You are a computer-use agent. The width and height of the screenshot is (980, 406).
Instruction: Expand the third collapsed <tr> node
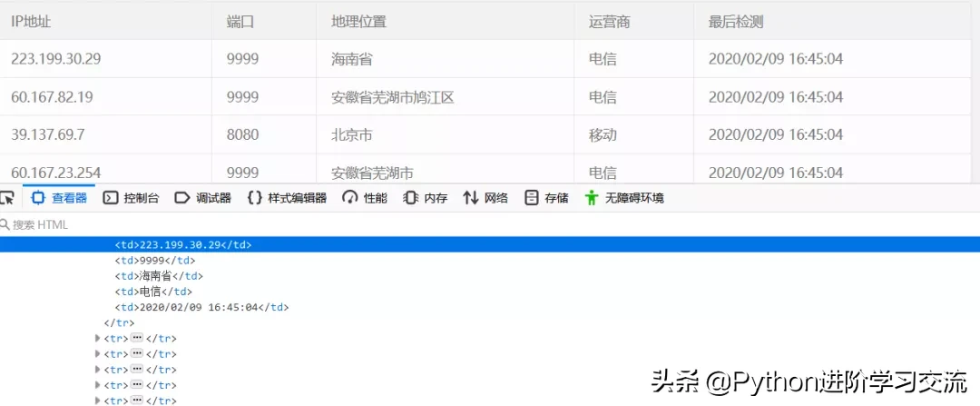(x=99, y=370)
